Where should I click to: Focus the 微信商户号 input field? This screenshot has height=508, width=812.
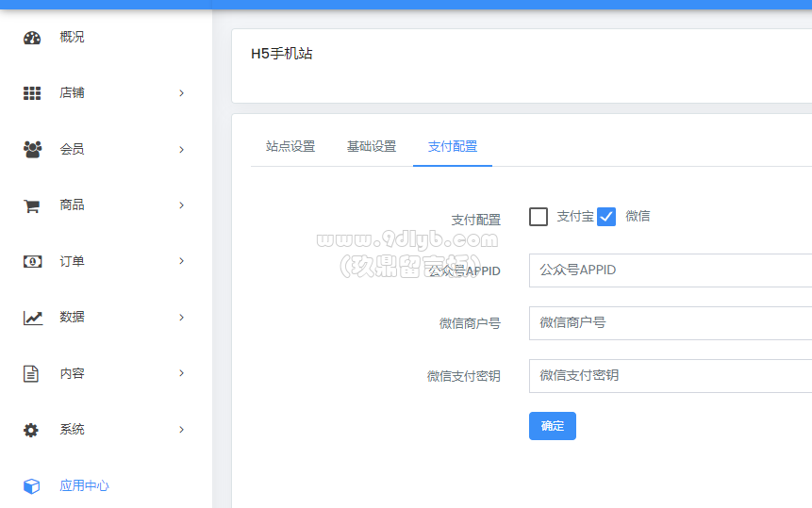(x=671, y=323)
